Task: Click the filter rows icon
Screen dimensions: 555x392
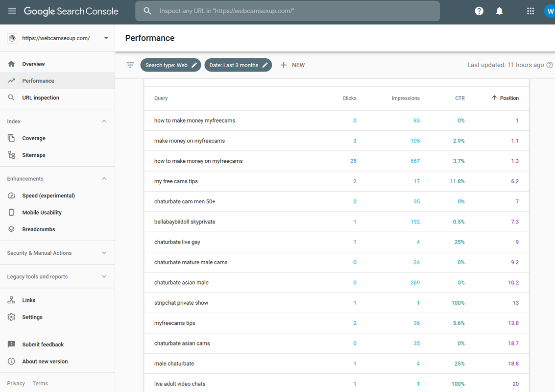Action: 130,65
